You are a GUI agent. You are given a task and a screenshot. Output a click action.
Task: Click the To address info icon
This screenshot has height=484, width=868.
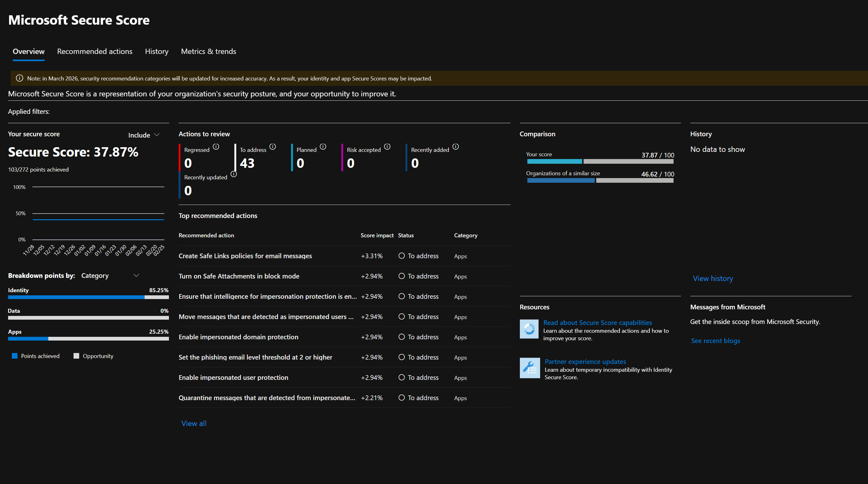272,147
